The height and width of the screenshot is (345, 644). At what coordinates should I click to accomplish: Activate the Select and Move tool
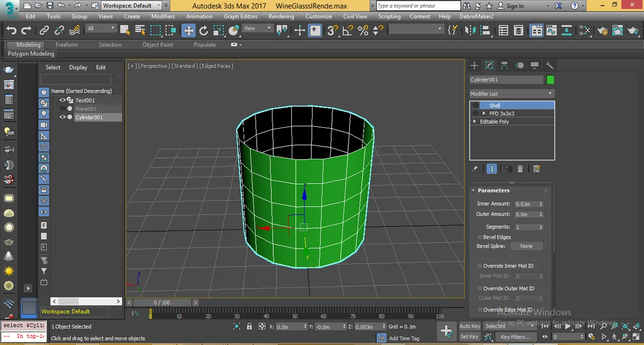coord(189,31)
